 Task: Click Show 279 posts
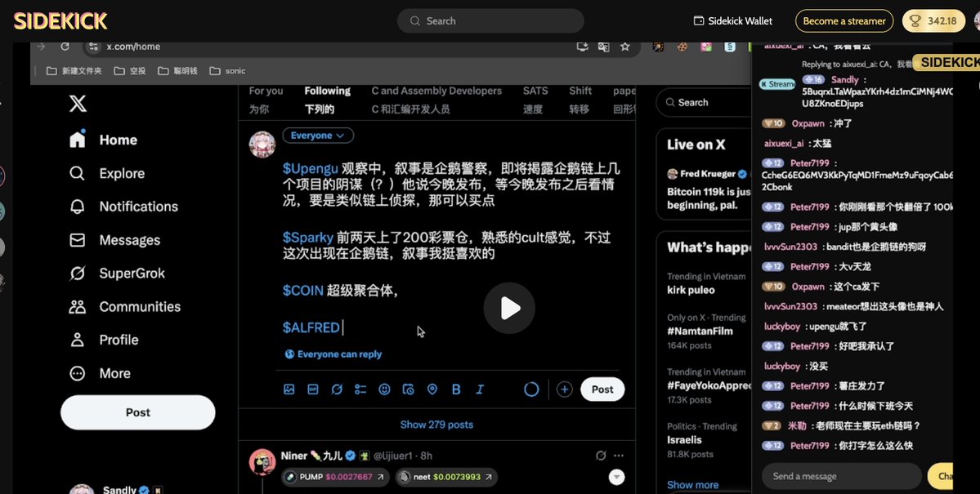point(436,425)
